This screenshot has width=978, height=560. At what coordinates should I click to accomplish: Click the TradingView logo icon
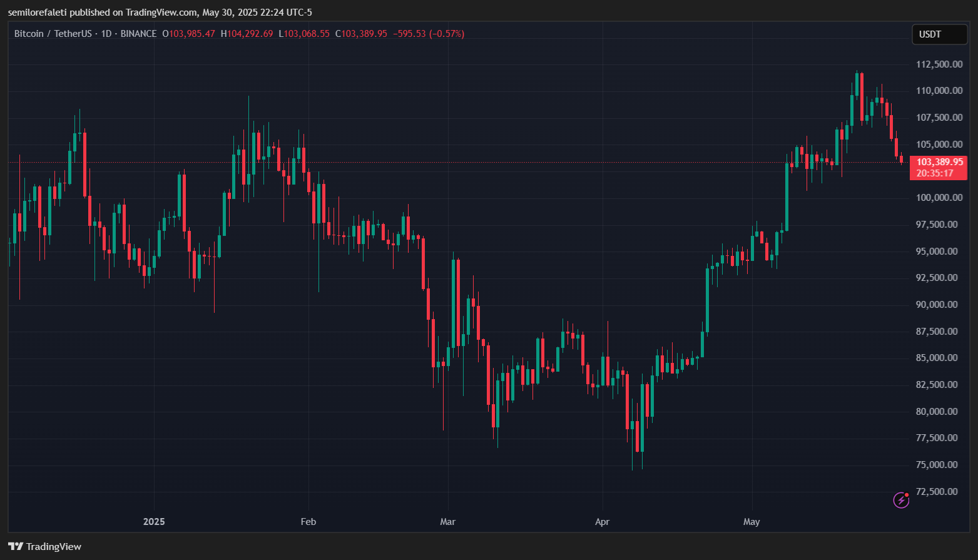[x=16, y=546]
